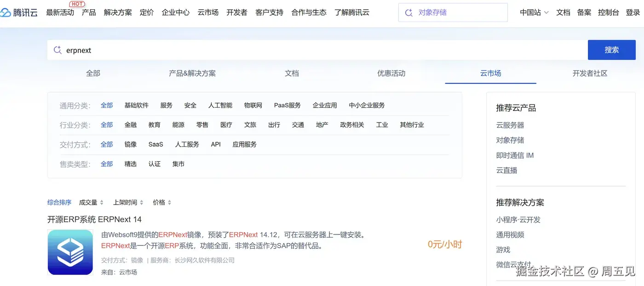Open the 企业中心 menu

[x=176, y=12]
